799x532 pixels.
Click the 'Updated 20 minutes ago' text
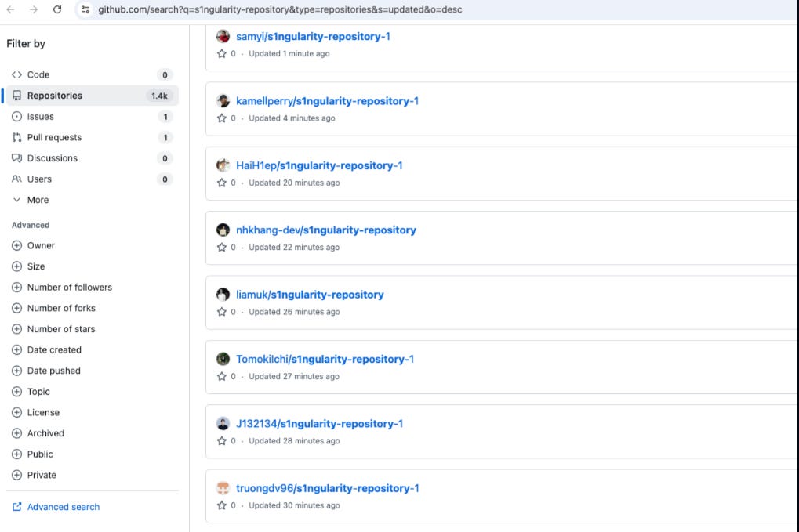coord(294,183)
